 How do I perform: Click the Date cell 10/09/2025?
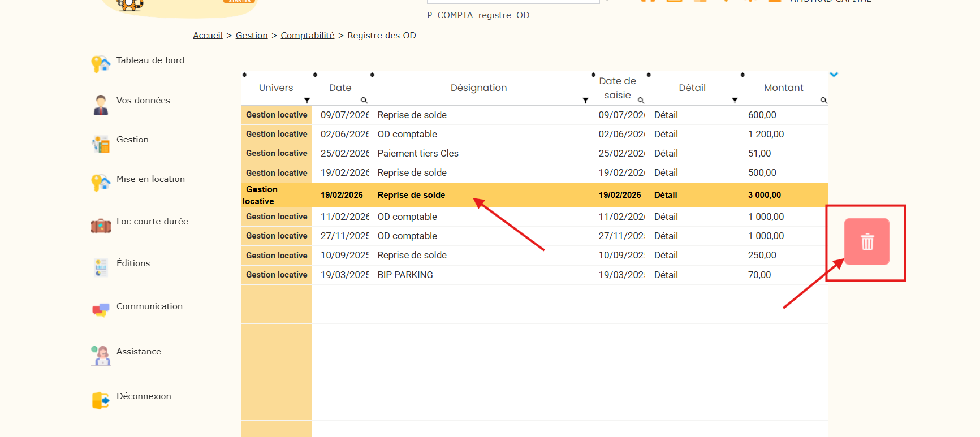point(344,255)
